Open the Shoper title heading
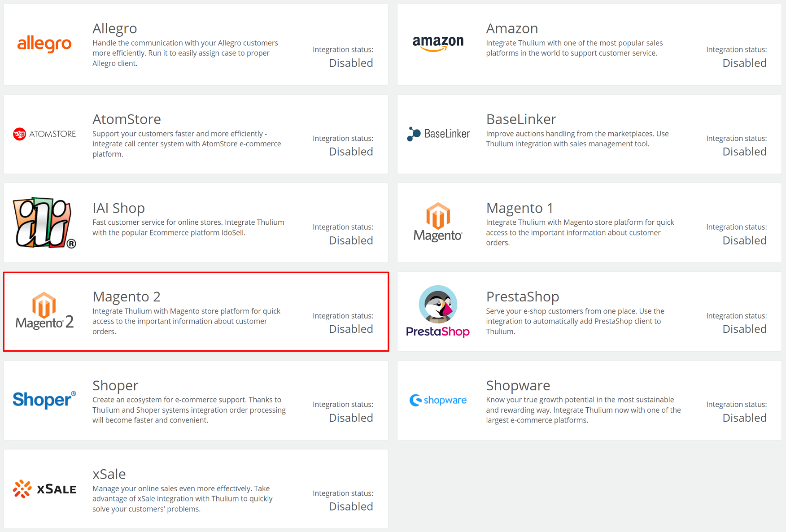This screenshot has height=532, width=786. tap(115, 385)
